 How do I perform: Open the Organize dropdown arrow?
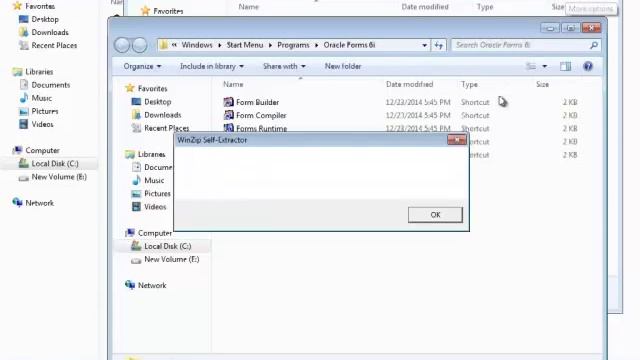coord(159,66)
